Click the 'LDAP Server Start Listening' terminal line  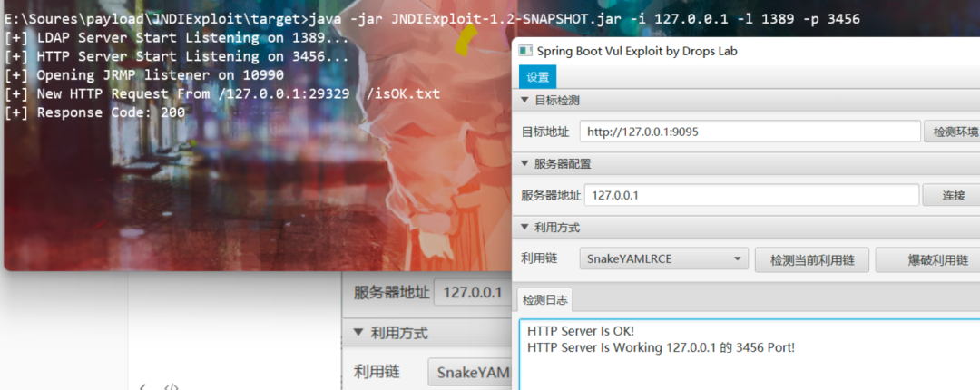176,37
